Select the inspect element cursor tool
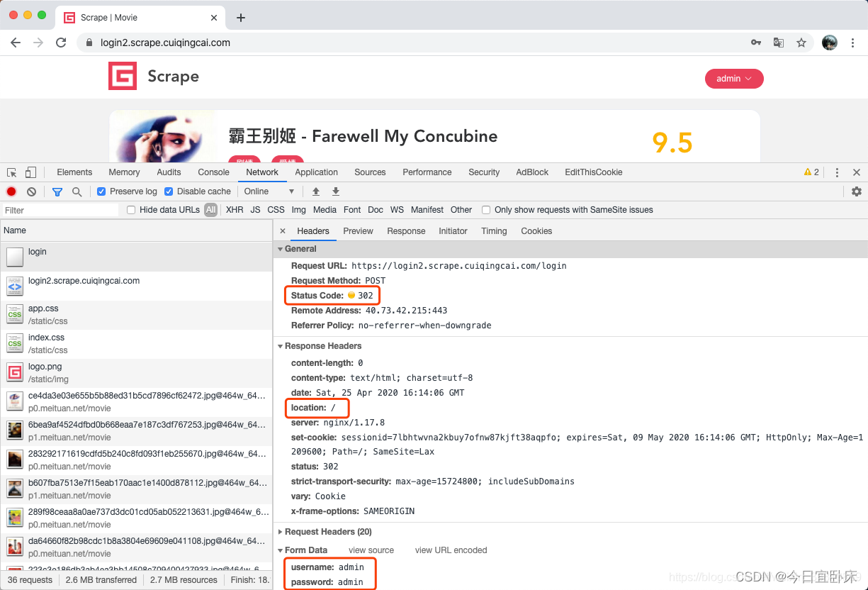868x590 pixels. (11, 172)
